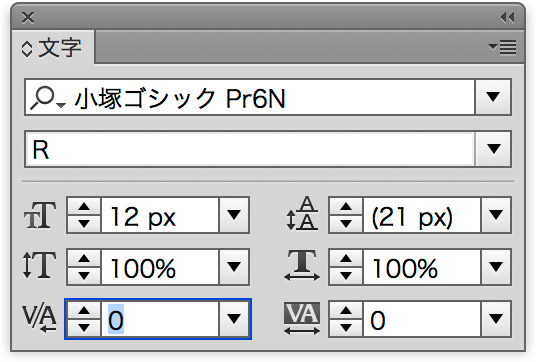This screenshot has height=362, width=536.
Task: Increase the font size with the up stepper
Action: [x=84, y=206]
